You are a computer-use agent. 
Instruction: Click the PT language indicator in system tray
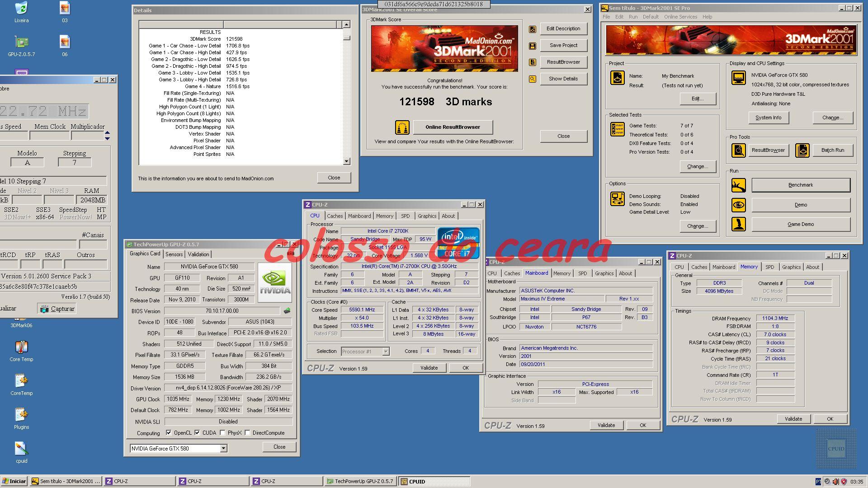(818, 482)
